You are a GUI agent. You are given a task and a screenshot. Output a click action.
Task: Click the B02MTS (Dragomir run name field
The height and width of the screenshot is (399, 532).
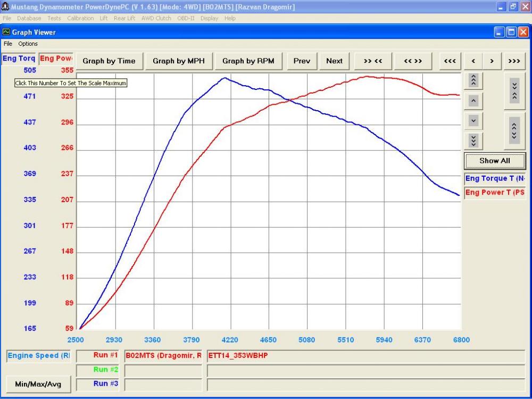click(x=163, y=356)
